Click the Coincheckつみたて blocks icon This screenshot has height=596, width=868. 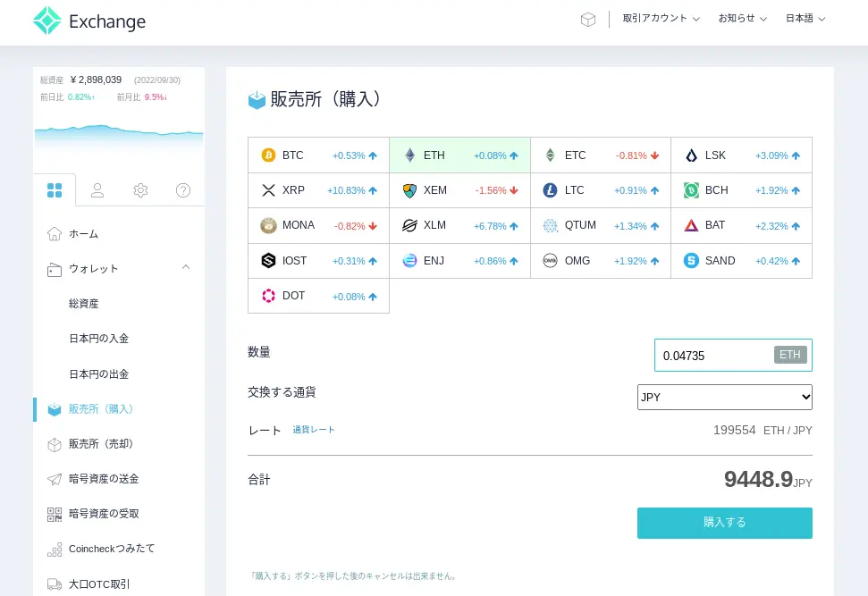(55, 550)
